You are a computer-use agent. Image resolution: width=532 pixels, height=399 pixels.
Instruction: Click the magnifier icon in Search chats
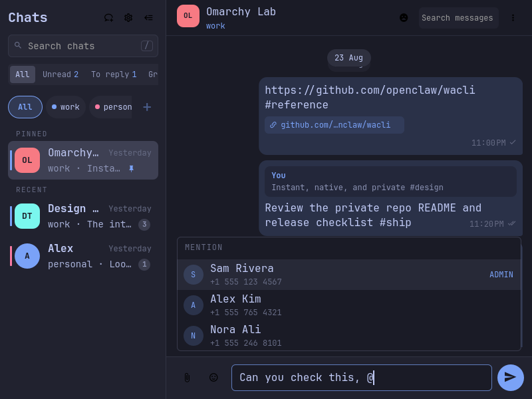[x=18, y=45]
